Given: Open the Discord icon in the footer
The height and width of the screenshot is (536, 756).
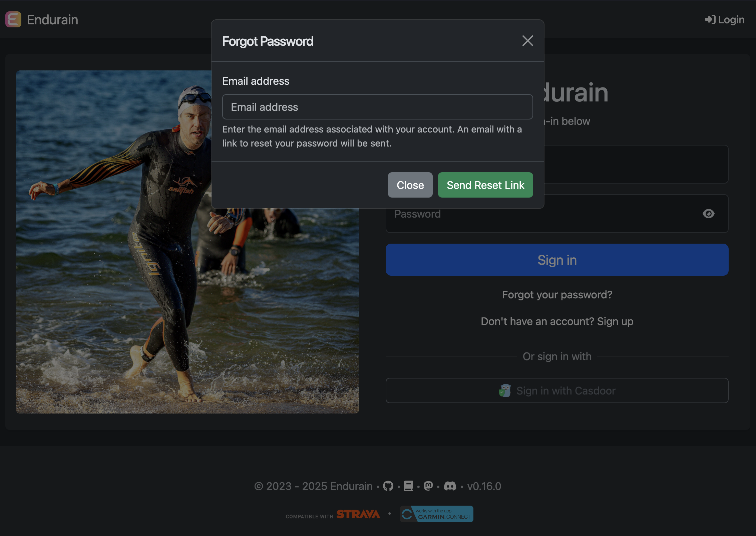Looking at the screenshot, I should tap(450, 486).
